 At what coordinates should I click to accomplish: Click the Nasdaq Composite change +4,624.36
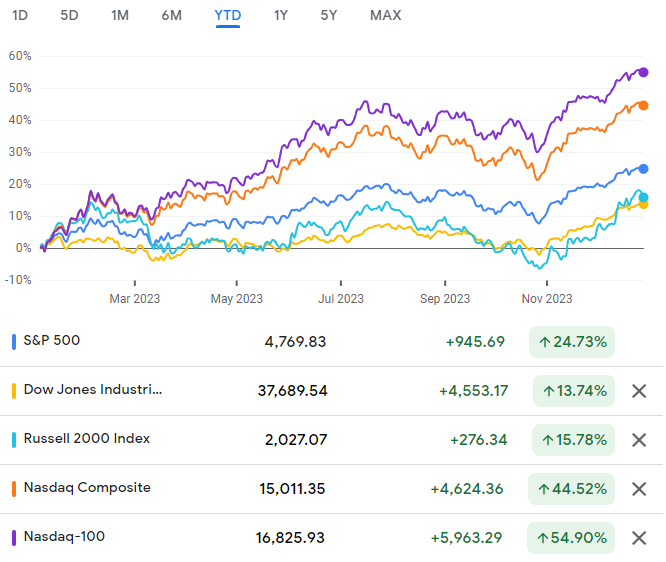coord(467,489)
